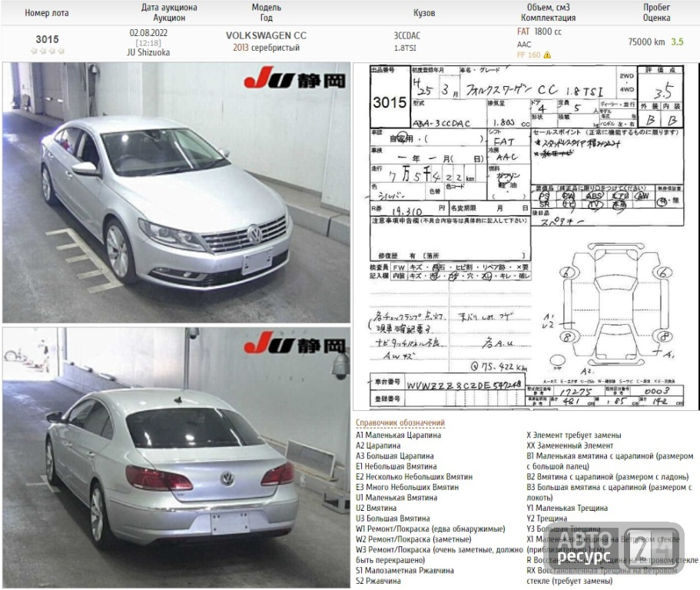Click the 'Справочник обозначений' link
Screen dimensions: 700x590
point(400,423)
